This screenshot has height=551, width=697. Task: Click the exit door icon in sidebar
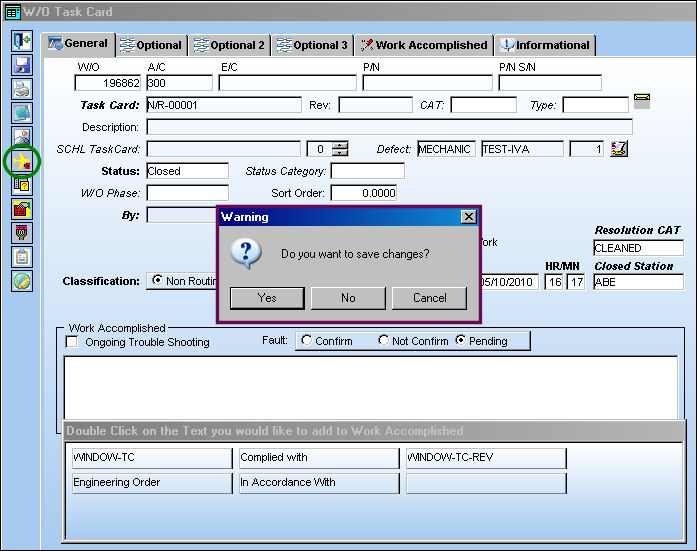tap(22, 41)
